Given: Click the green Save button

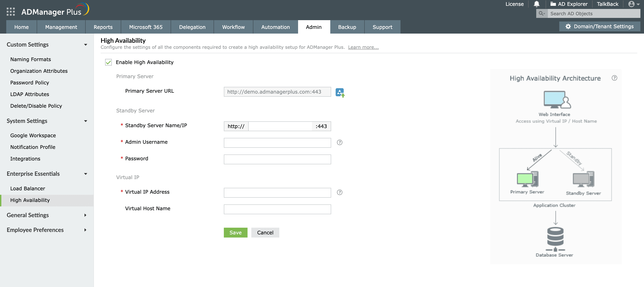Looking at the screenshot, I should tap(235, 232).
